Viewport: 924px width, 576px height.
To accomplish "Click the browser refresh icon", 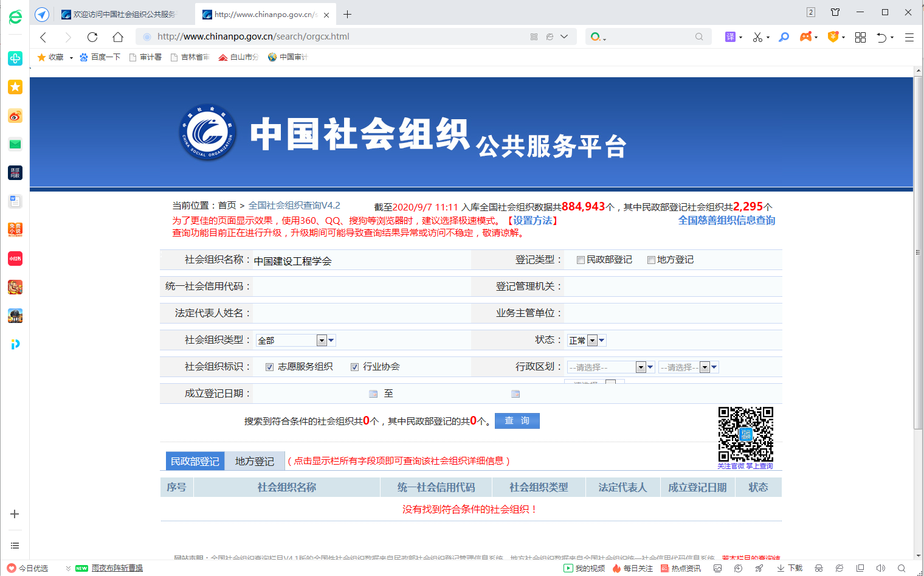I will tap(92, 37).
